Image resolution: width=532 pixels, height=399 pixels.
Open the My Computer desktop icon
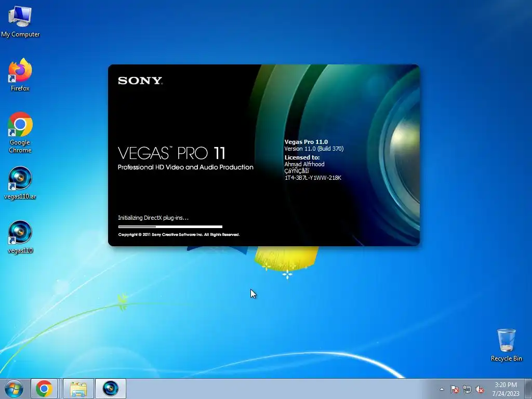[20, 21]
